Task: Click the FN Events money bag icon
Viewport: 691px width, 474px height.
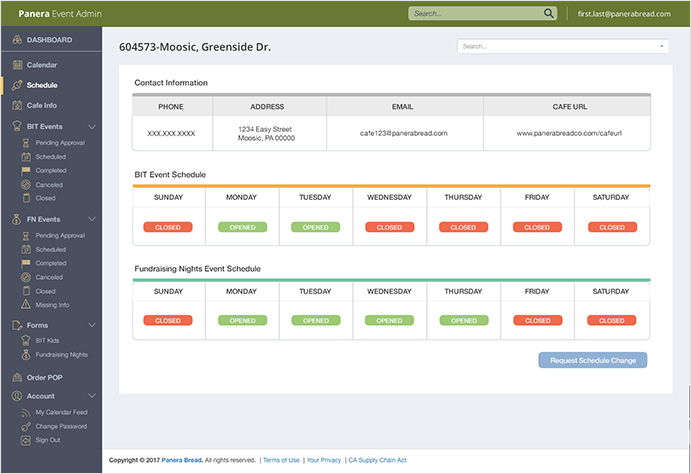Action: click(x=17, y=219)
